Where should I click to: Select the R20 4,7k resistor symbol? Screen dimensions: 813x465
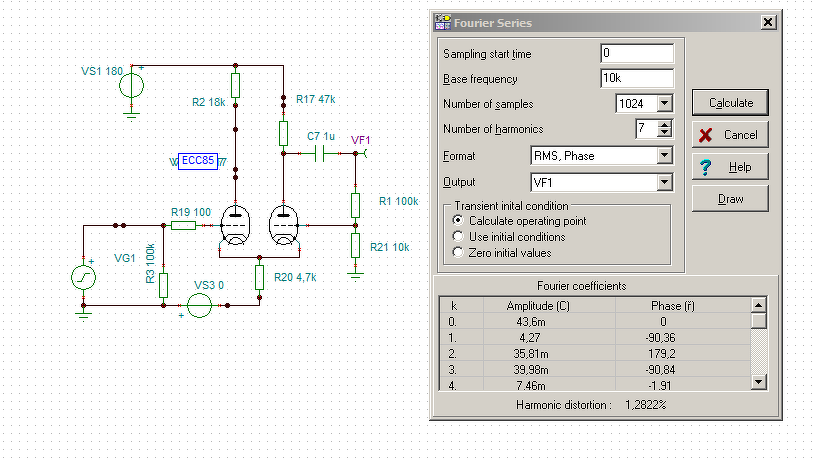click(x=259, y=277)
